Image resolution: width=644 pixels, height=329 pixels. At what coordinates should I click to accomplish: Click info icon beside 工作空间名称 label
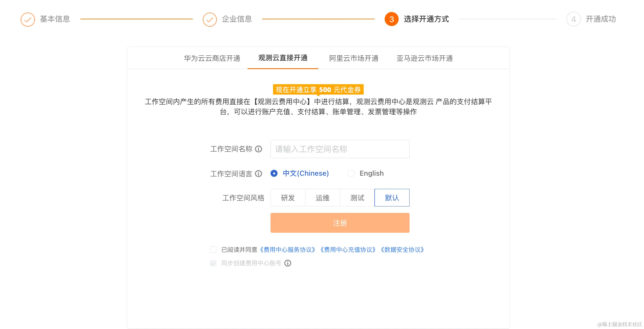coord(258,149)
